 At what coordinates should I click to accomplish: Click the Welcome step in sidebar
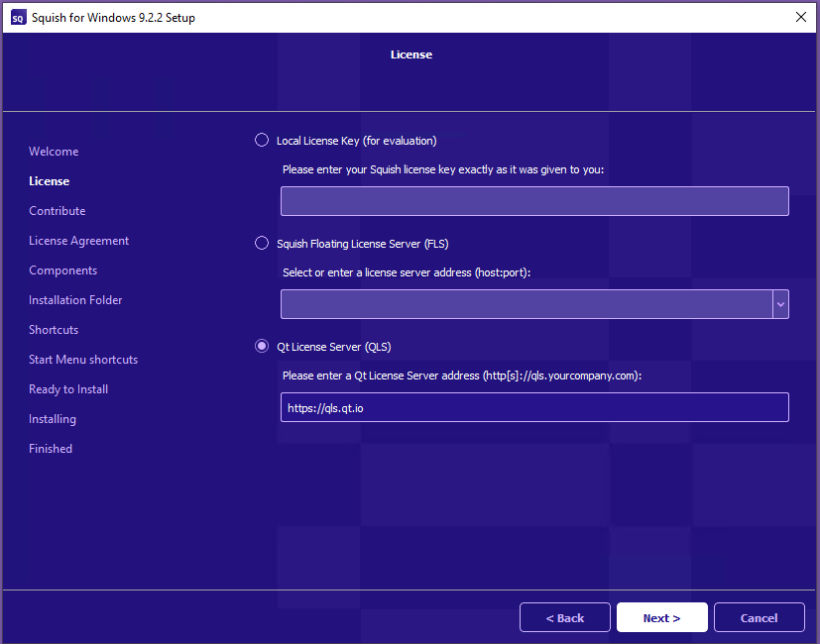tap(54, 151)
